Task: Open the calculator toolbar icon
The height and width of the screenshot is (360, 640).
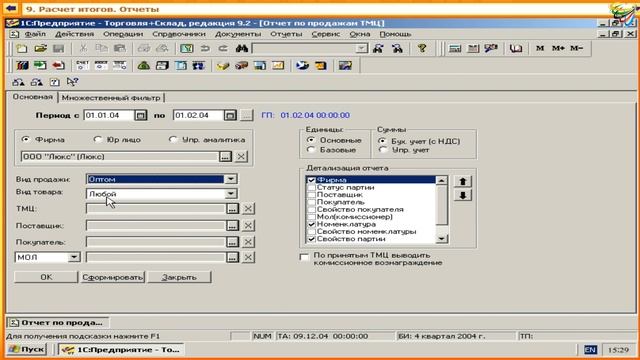Action: click(455, 49)
